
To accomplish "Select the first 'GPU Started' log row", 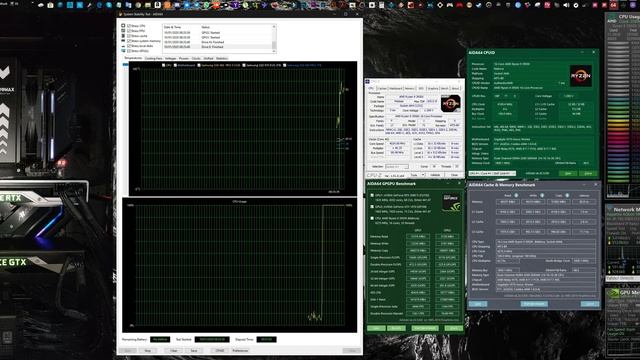I will pos(217,33).
